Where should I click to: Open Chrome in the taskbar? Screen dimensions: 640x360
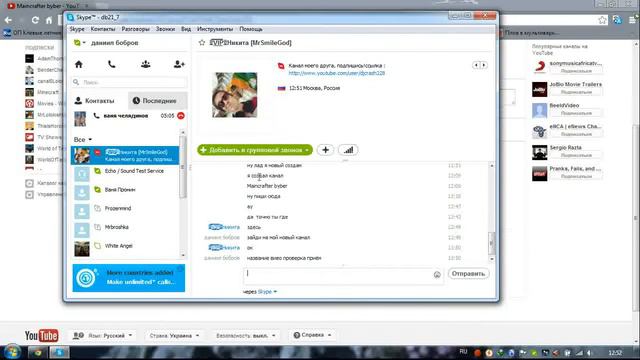38,353
